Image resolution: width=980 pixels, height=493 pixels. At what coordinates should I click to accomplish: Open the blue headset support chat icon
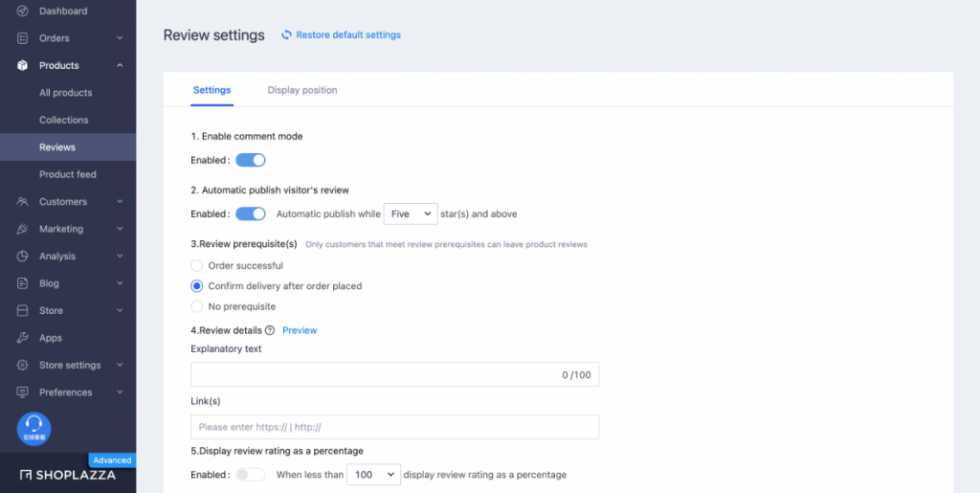coord(33,428)
